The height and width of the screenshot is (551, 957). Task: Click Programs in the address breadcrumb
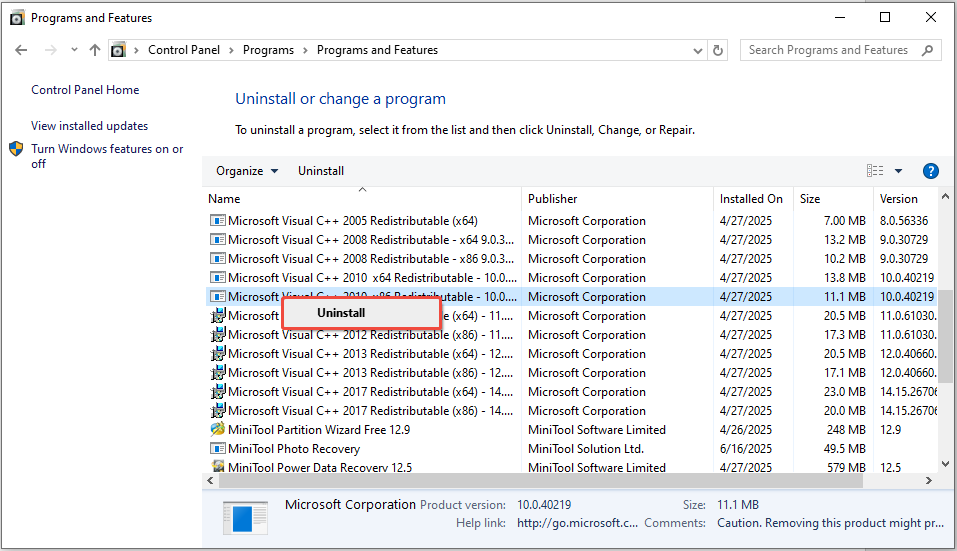pyautogui.click(x=268, y=50)
